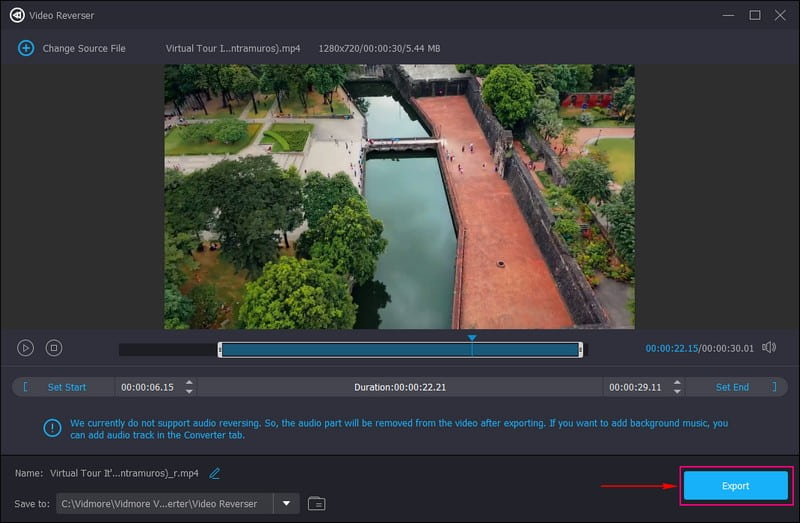Click Change Source File label

click(x=84, y=48)
